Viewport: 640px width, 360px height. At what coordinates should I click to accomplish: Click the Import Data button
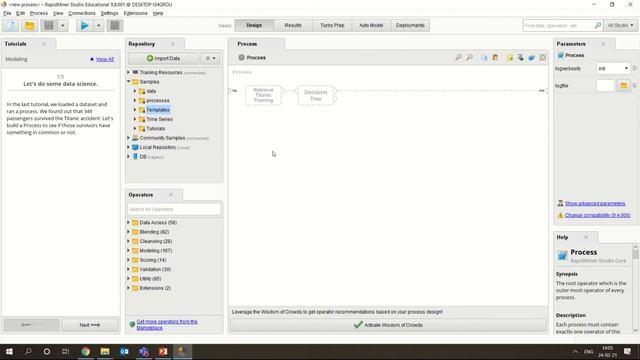click(164, 58)
